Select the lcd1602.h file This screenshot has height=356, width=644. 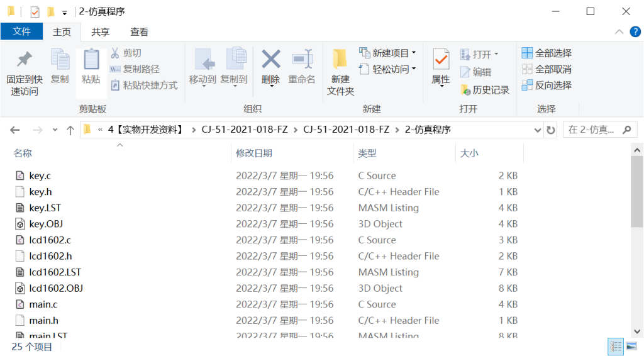pos(50,256)
